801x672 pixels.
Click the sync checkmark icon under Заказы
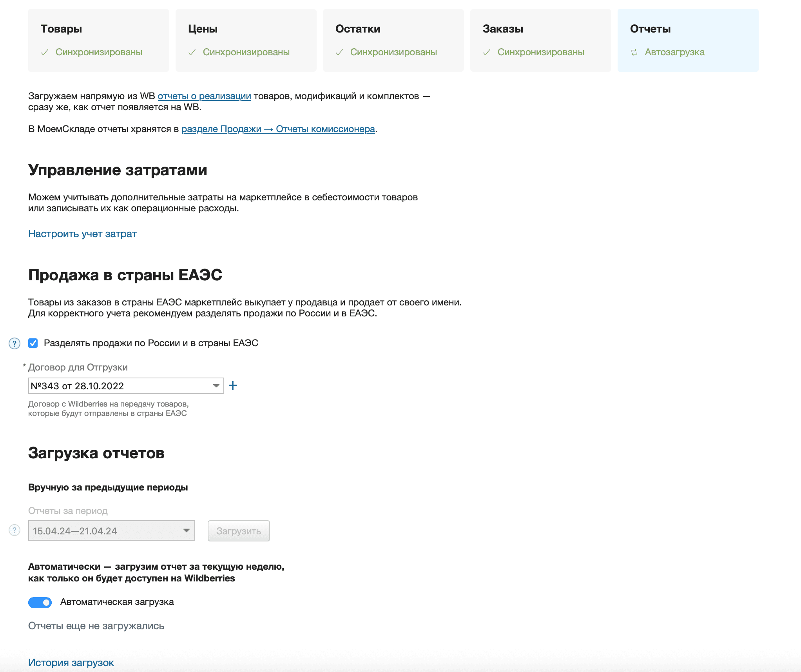488,52
